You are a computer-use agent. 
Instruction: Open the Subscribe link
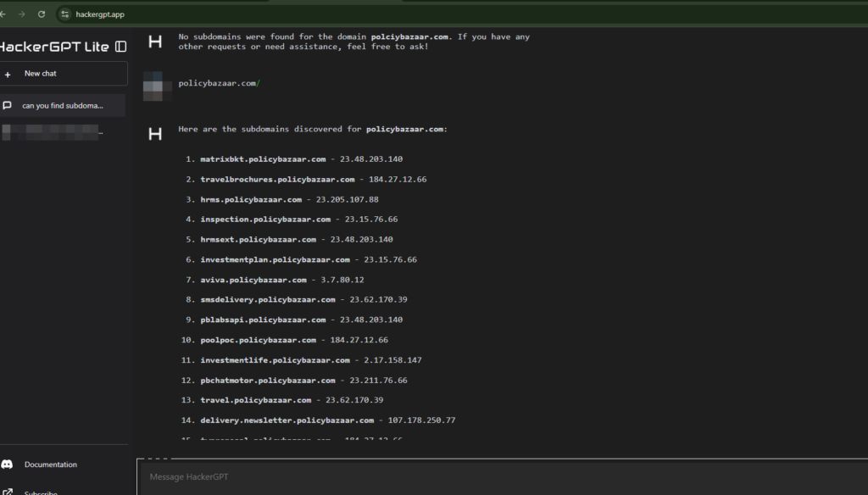[41, 492]
